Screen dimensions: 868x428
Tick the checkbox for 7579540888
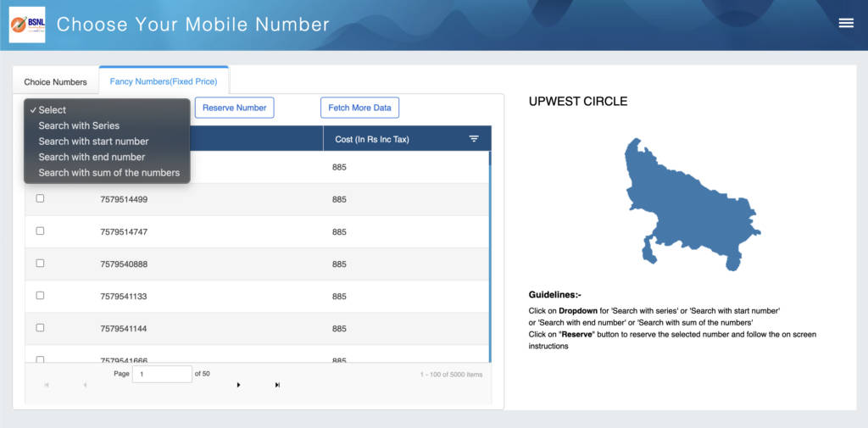pos(40,263)
